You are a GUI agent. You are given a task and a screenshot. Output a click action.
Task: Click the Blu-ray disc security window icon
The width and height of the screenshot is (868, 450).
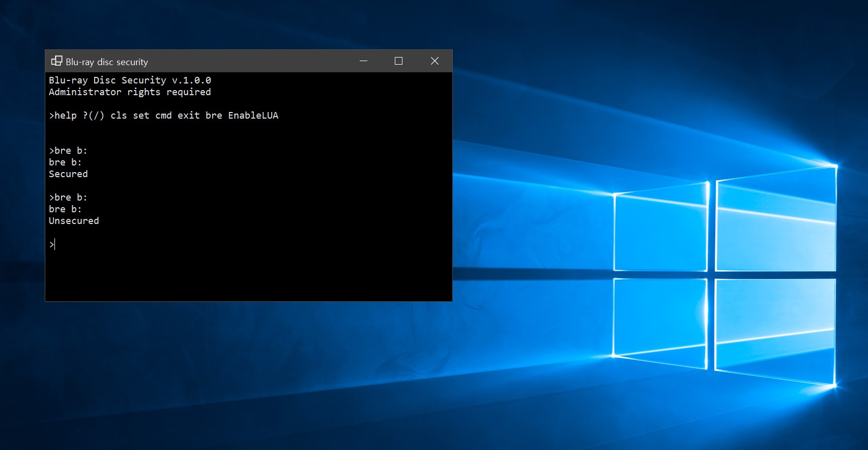pyautogui.click(x=56, y=61)
